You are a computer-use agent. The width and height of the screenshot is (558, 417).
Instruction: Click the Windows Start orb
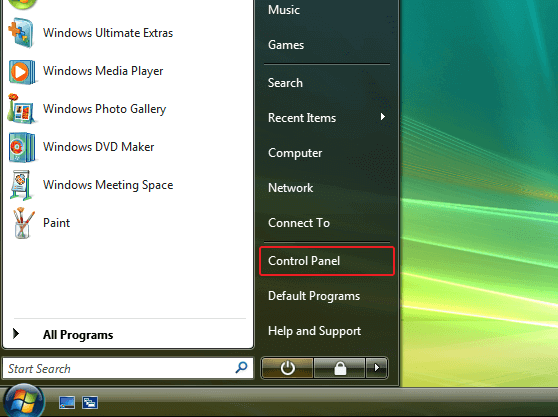pos(23,401)
